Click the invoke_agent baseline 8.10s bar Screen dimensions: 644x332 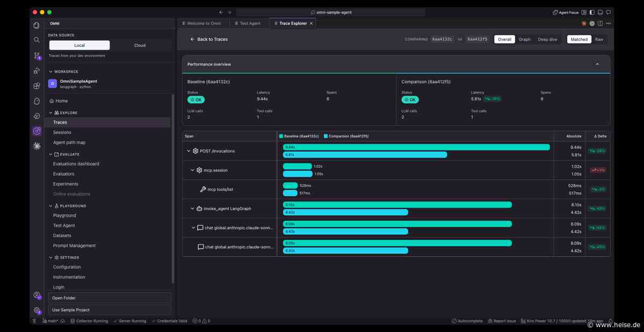397,205
